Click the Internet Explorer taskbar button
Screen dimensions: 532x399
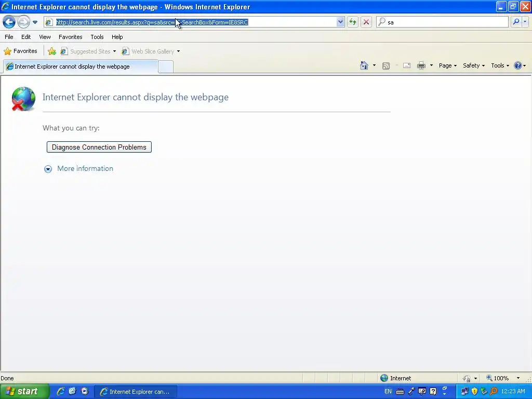pos(135,392)
